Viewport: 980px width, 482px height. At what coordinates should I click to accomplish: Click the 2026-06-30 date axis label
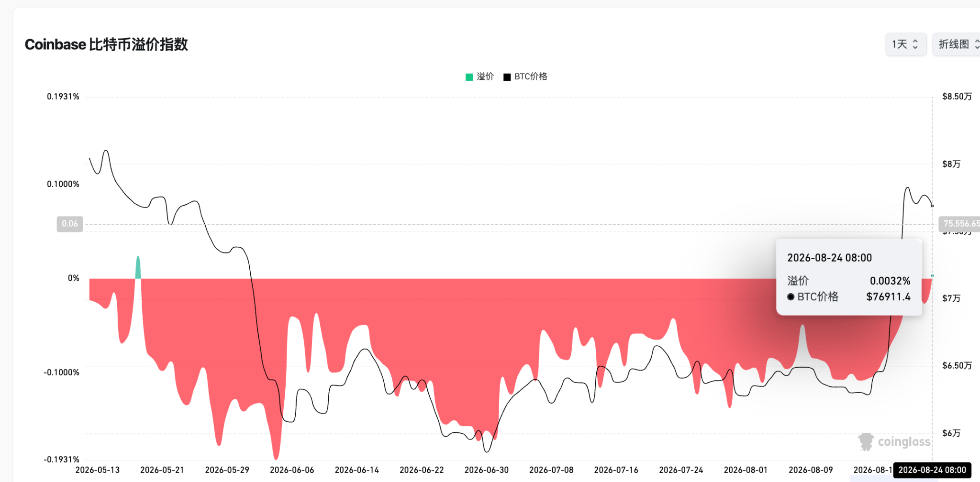point(487,470)
